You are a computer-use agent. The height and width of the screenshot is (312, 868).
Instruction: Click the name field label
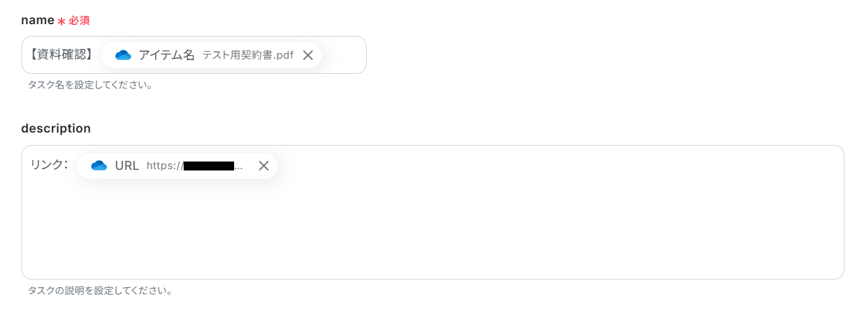point(37,21)
